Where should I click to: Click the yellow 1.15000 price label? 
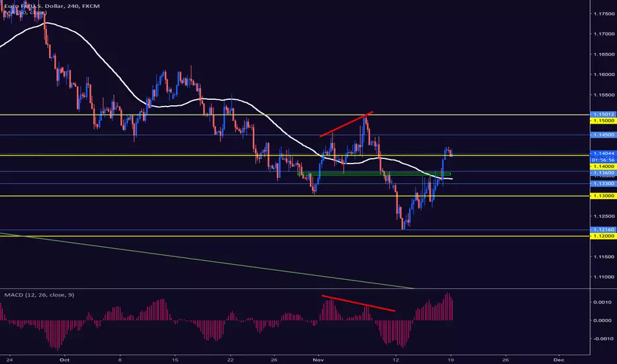pyautogui.click(x=603, y=120)
